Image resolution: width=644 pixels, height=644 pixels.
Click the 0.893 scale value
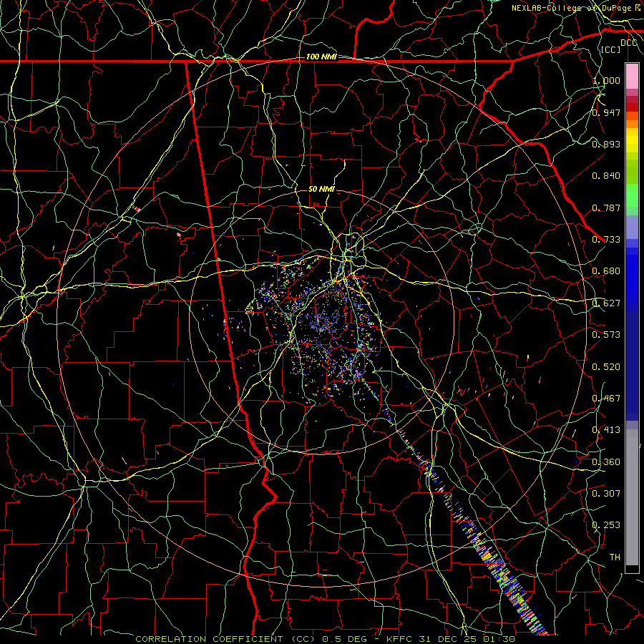[x=606, y=144]
